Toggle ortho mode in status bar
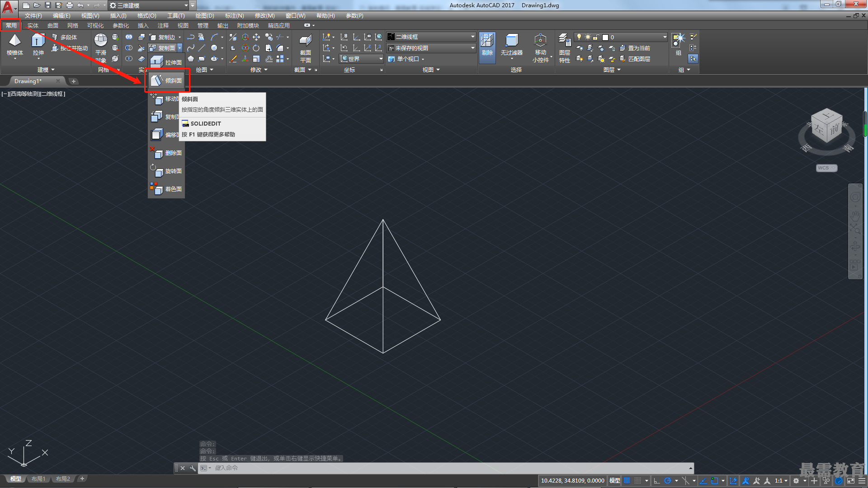 point(657,481)
